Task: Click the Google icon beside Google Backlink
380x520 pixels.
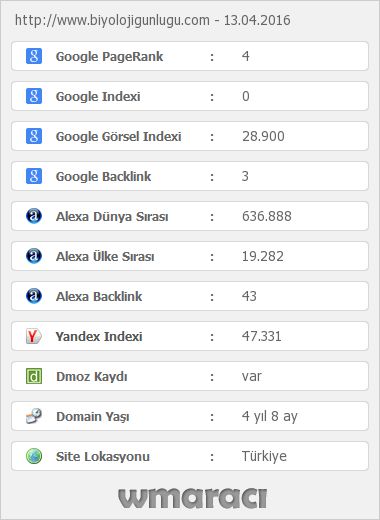Action: click(34, 176)
